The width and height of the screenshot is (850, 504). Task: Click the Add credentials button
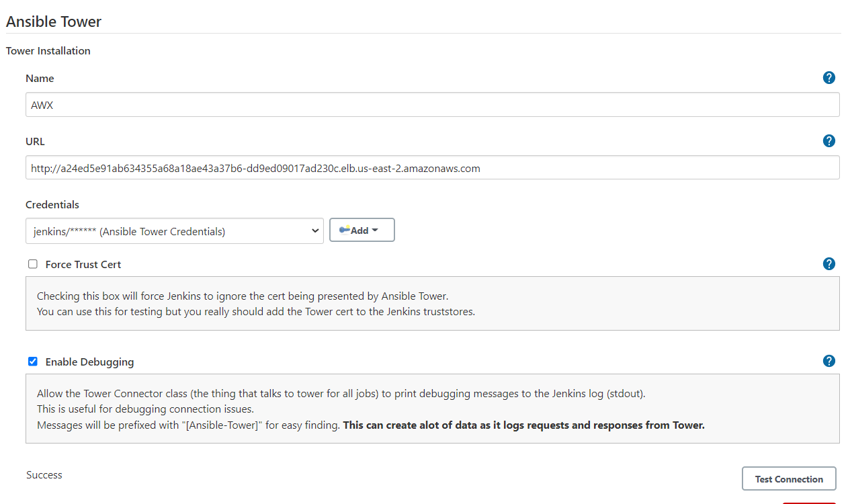point(362,230)
